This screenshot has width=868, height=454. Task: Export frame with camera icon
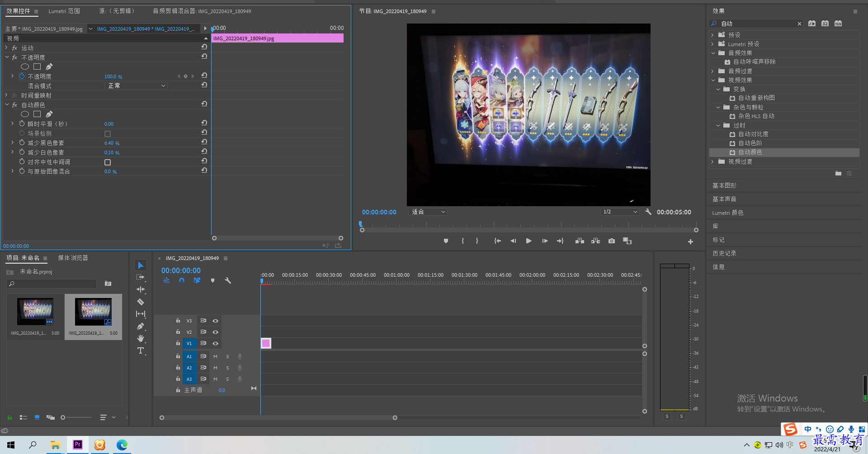point(612,241)
